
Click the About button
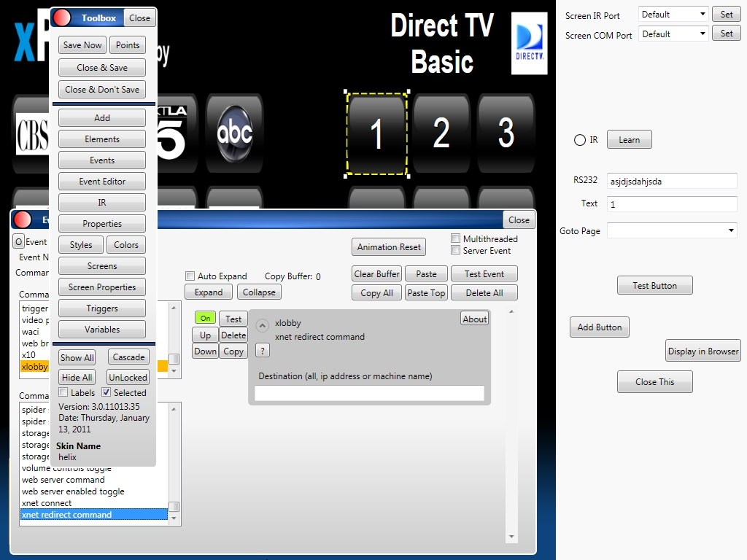tap(474, 319)
